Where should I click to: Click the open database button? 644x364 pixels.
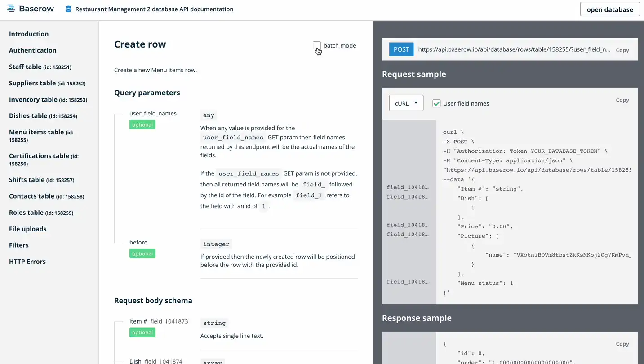click(x=609, y=9)
